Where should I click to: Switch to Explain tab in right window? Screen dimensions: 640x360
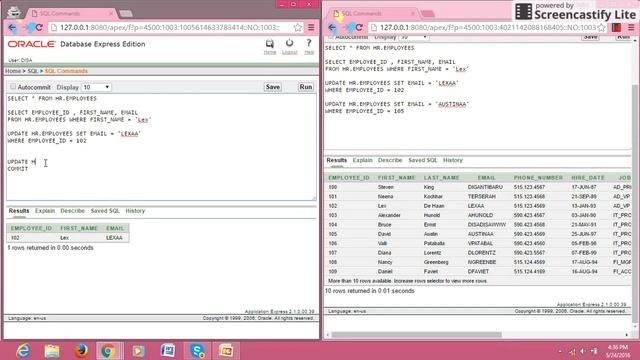point(362,160)
